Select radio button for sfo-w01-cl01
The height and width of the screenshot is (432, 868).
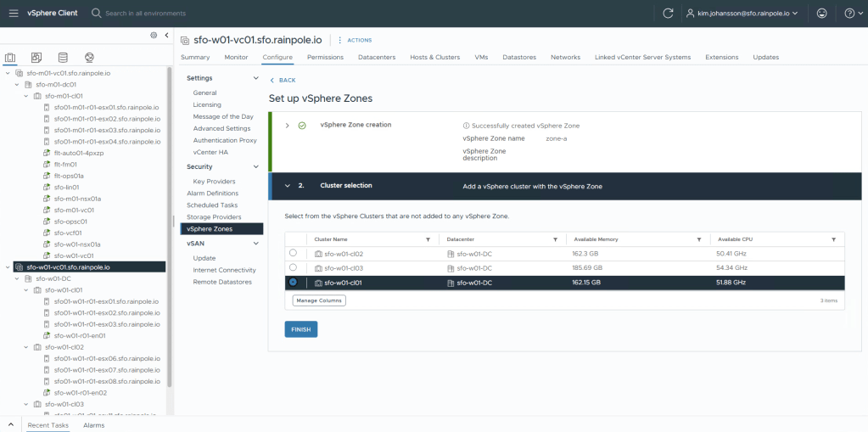coord(294,282)
